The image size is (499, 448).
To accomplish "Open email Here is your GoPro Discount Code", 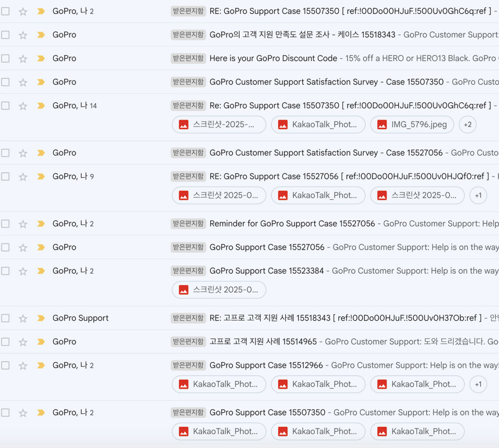I will tap(273, 58).
